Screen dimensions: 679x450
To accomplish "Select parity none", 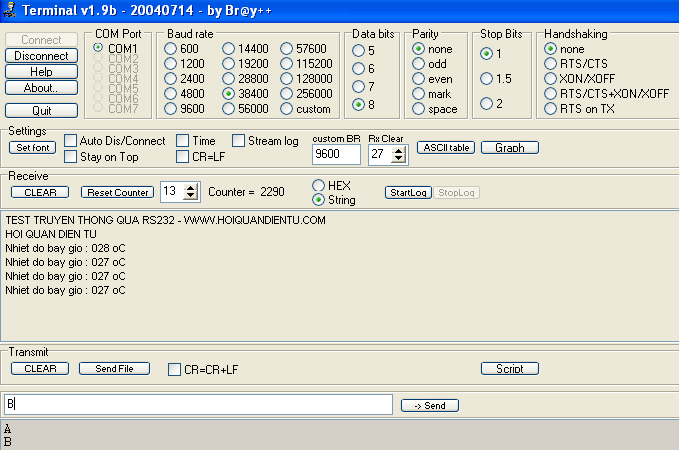I will tap(418, 49).
